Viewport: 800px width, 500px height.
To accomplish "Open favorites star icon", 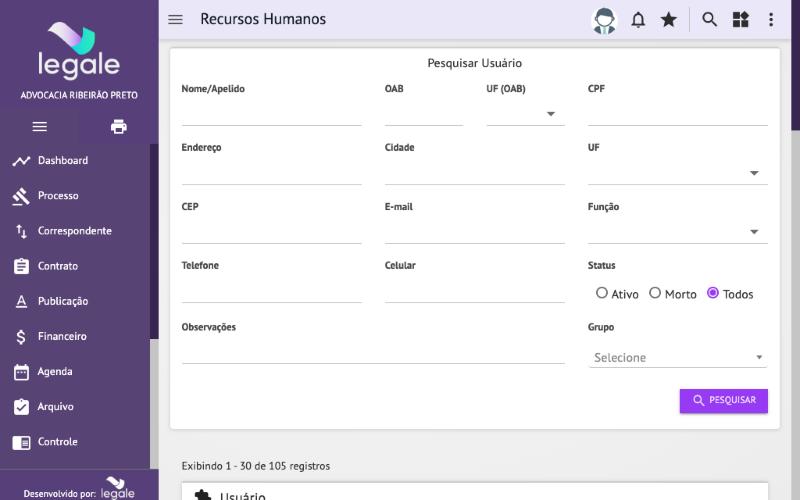I will coord(668,20).
